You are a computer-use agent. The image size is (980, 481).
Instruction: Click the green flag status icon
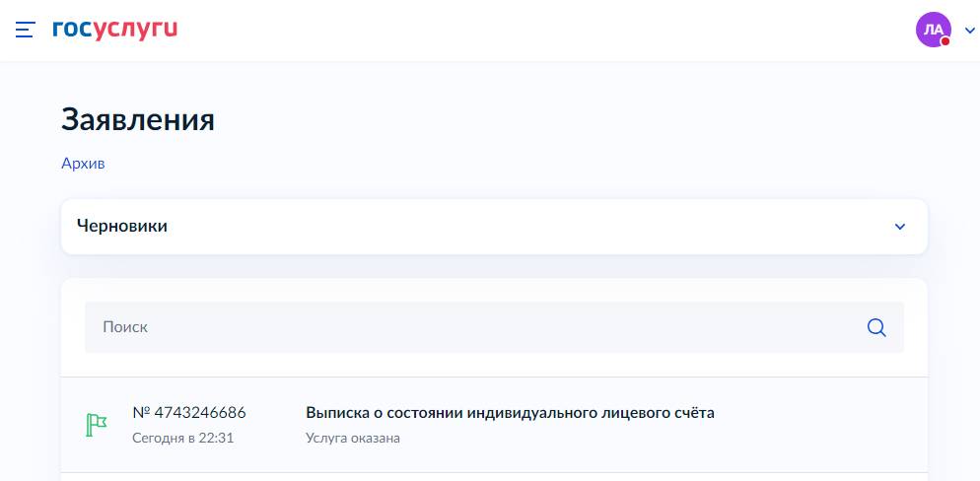click(97, 425)
